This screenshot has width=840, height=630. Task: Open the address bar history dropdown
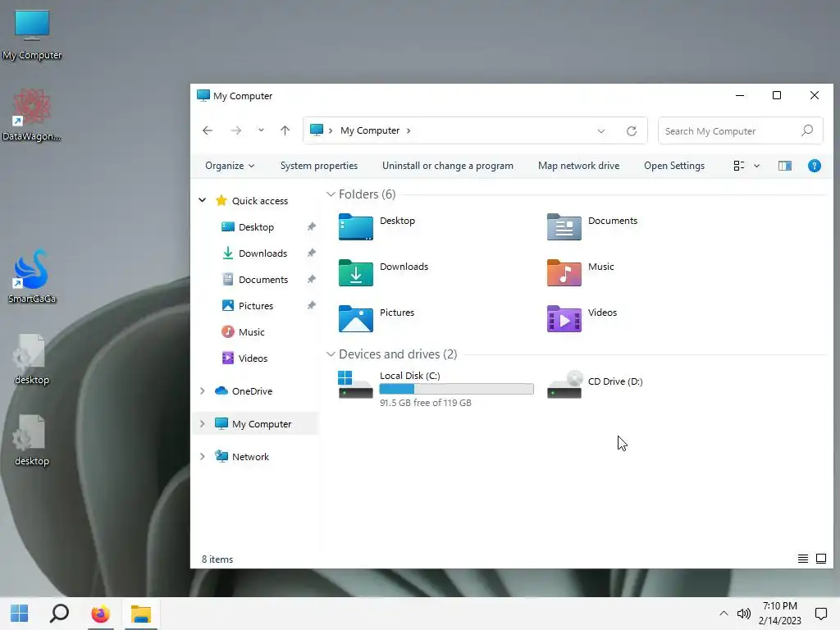coord(601,131)
